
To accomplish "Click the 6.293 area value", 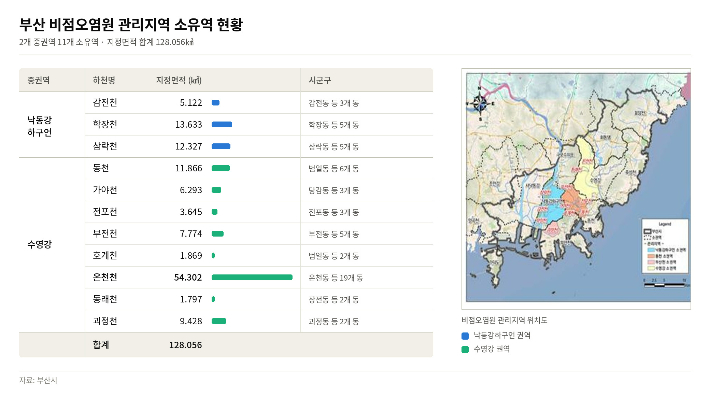I will 191,190.
